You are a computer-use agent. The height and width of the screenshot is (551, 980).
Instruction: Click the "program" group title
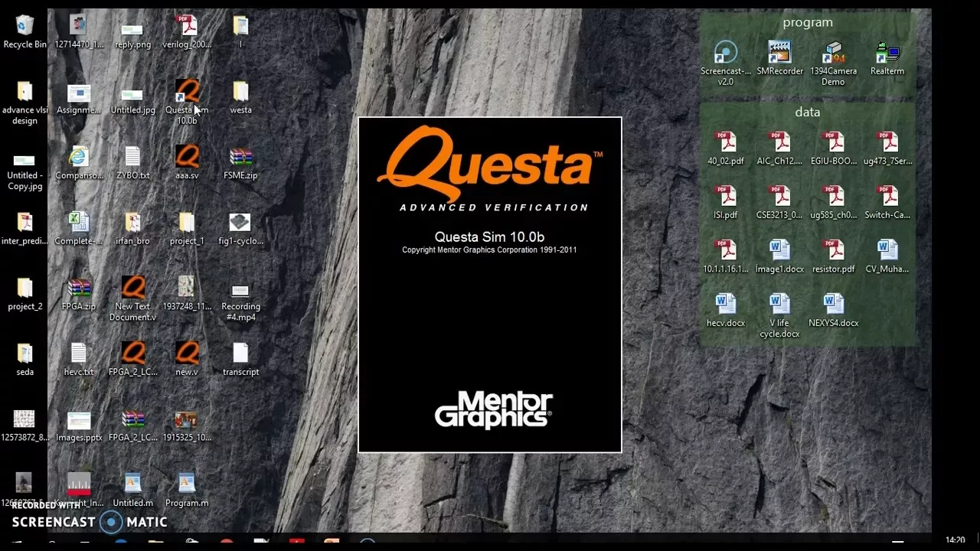(808, 22)
